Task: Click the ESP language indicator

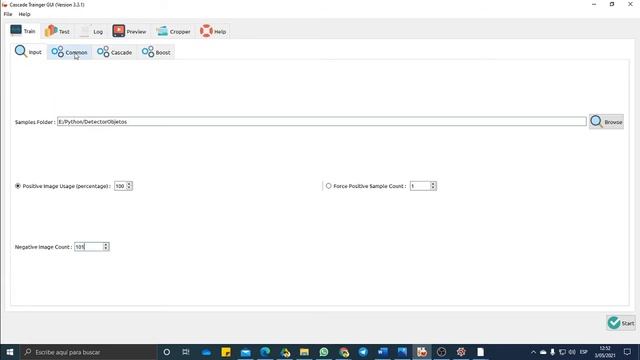Action: click(584, 352)
